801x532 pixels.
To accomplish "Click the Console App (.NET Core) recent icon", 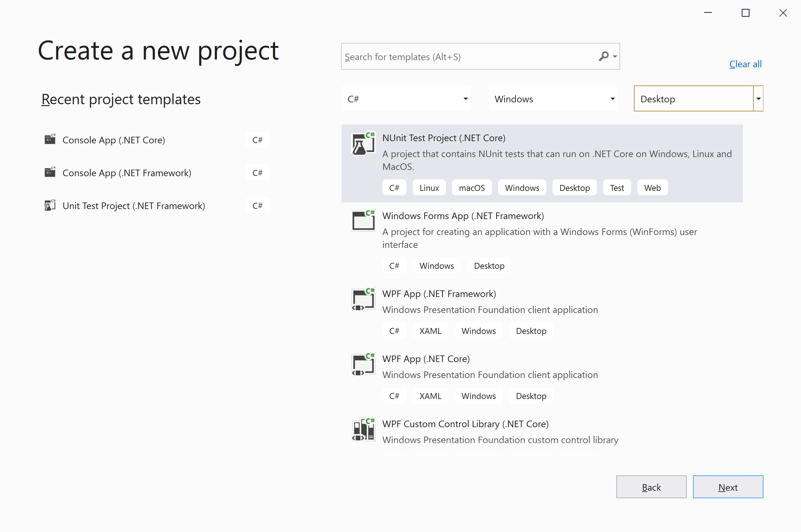I will tap(50, 140).
